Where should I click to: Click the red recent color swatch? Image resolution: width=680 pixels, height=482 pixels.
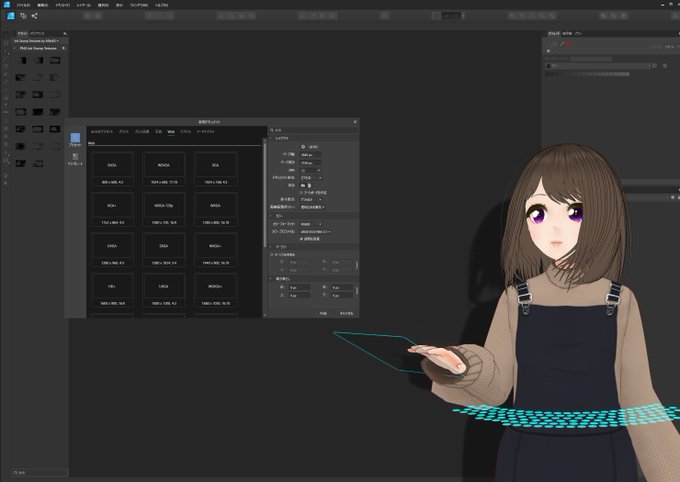coord(568,44)
